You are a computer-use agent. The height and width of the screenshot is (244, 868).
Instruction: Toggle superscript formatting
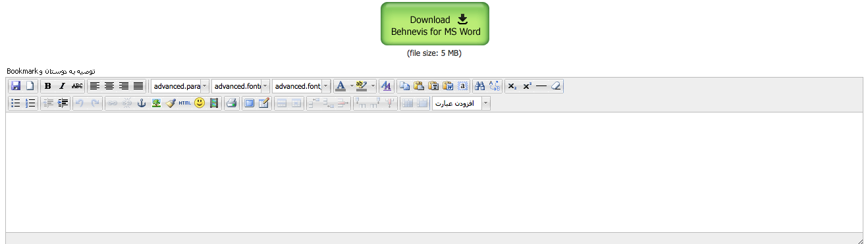pos(527,86)
